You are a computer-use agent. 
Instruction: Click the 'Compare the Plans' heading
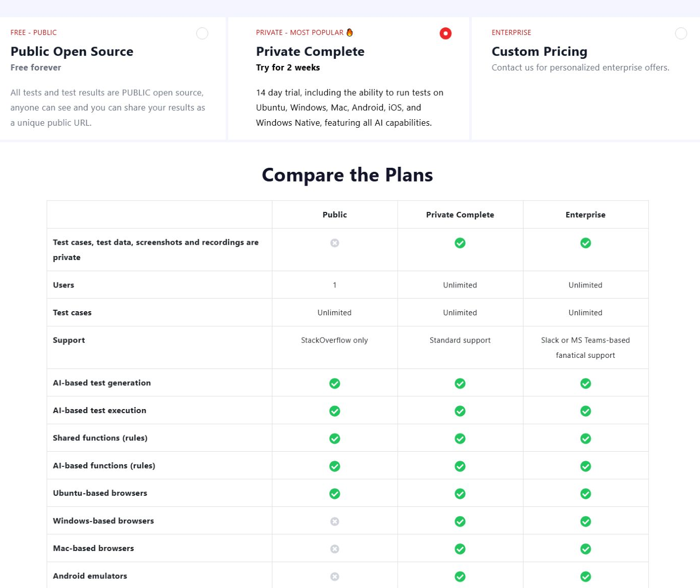click(347, 175)
